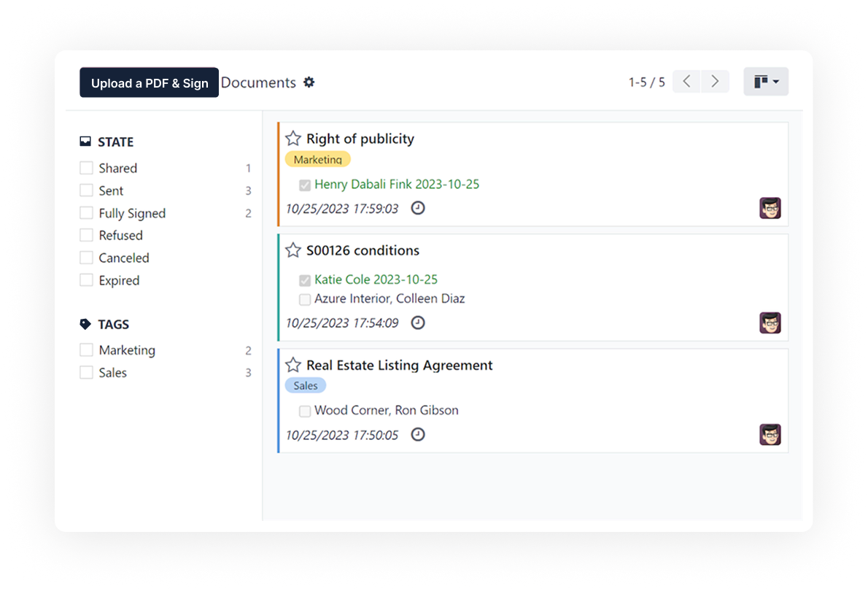
Task: Click Wood Corner, Ron Gibson checkbox
Action: click(304, 411)
